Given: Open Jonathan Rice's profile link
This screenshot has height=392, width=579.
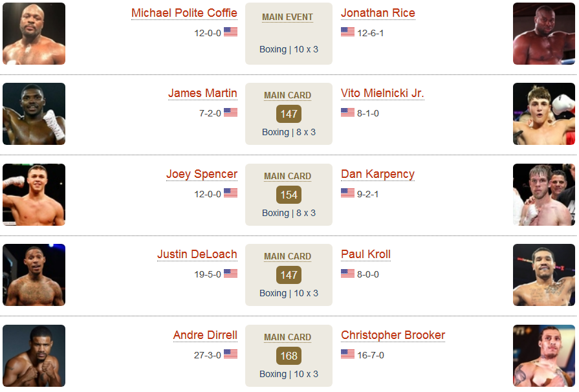Looking at the screenshot, I should coord(378,13).
